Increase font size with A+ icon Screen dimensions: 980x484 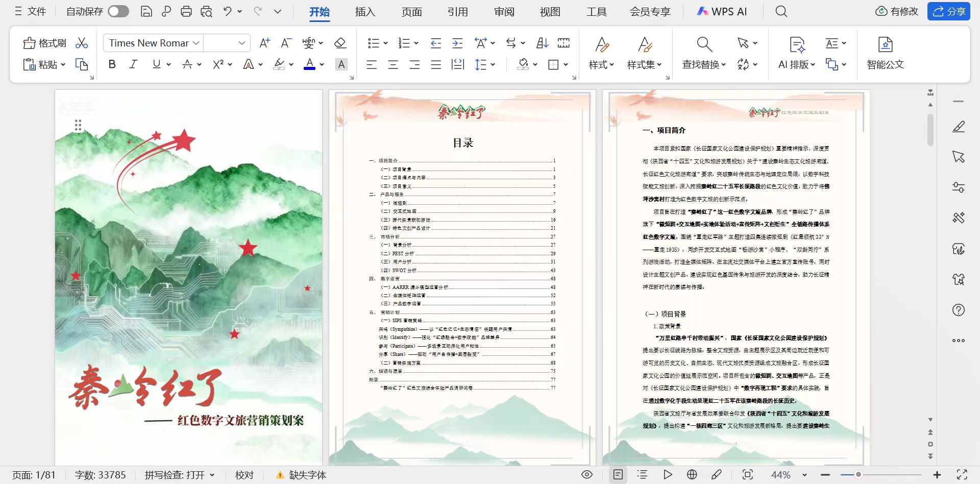[x=264, y=43]
